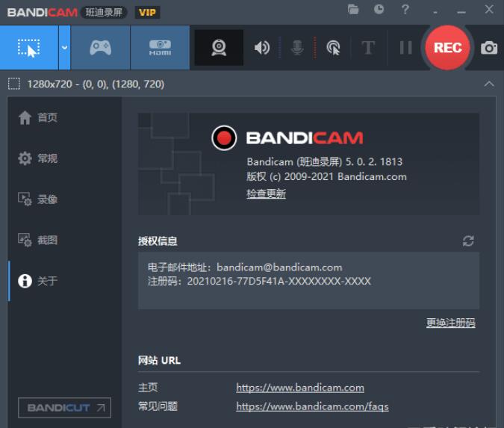The width and height of the screenshot is (504, 428).
Task: Close the Bandicam window
Action: pos(489,9)
